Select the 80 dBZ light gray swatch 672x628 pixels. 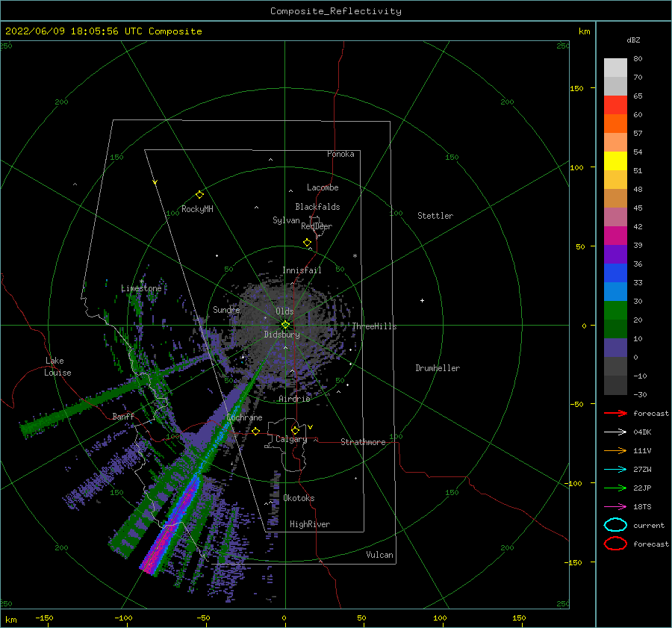click(x=615, y=68)
